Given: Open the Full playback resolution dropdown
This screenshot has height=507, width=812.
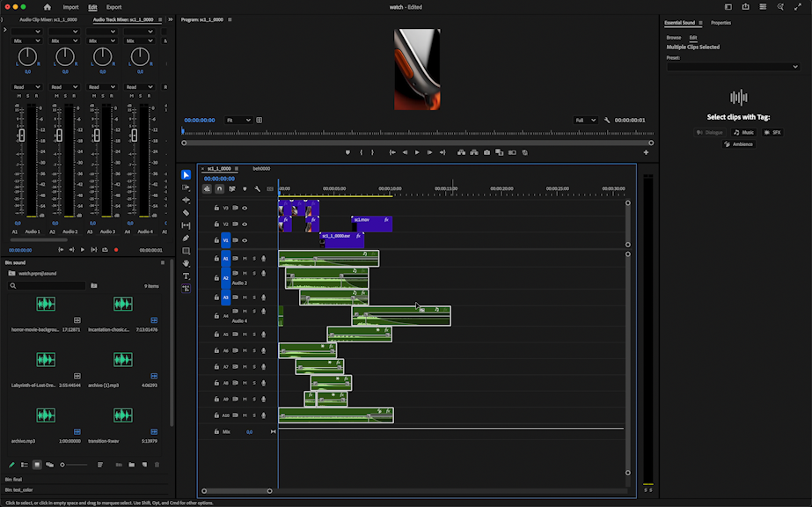Looking at the screenshot, I should (x=584, y=120).
